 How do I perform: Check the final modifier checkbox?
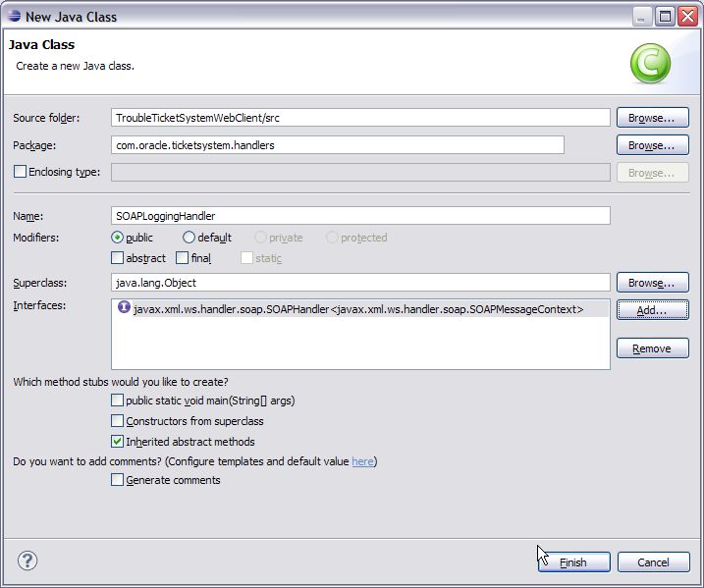click(x=183, y=258)
